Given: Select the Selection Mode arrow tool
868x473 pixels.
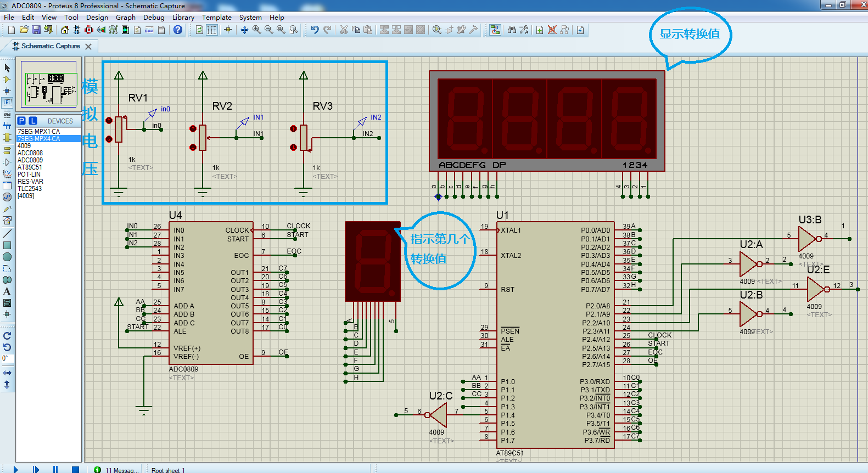Looking at the screenshot, I should (x=7, y=67).
